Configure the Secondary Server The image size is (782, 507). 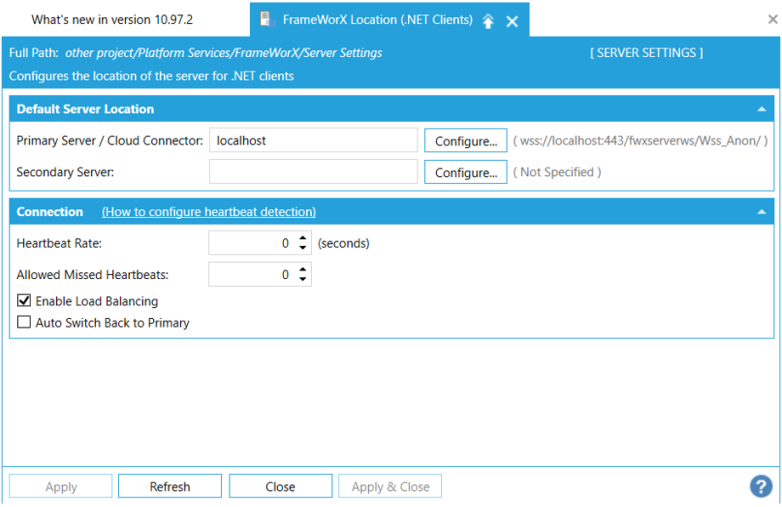(466, 172)
